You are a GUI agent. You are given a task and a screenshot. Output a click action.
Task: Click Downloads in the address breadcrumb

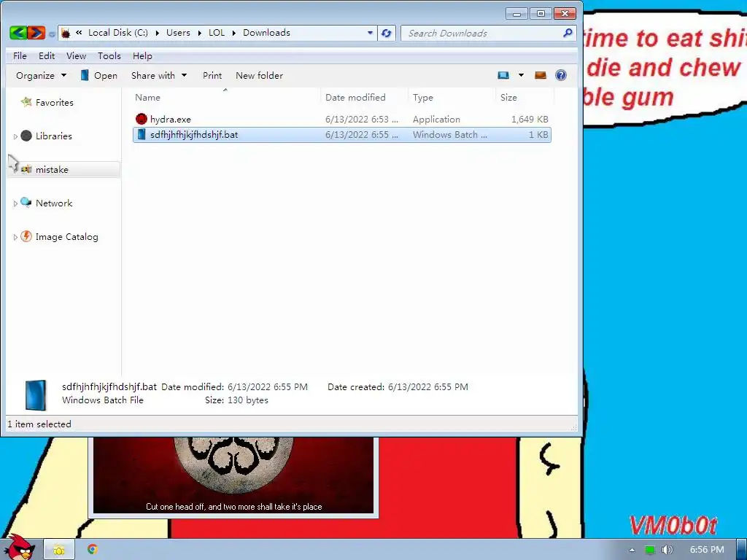pyautogui.click(x=266, y=33)
